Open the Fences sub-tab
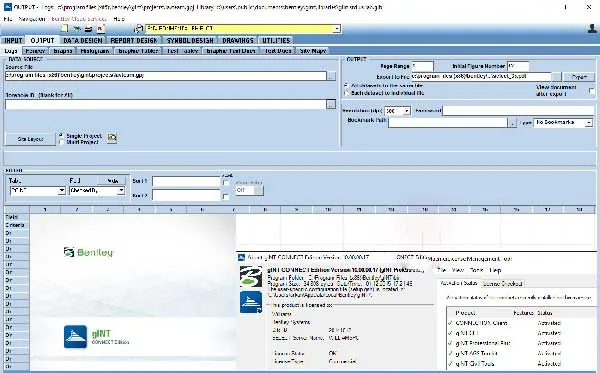The height and width of the screenshot is (373, 600). pos(36,50)
